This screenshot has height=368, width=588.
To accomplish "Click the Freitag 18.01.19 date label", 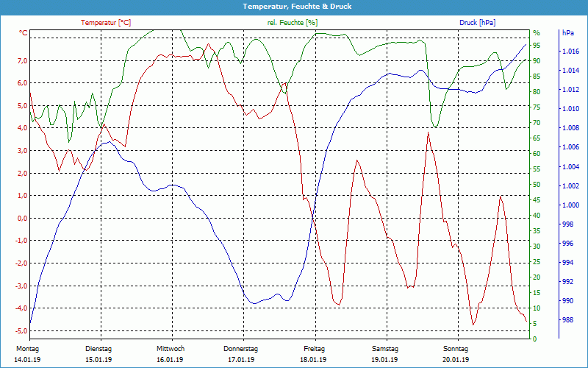I will click(314, 354).
